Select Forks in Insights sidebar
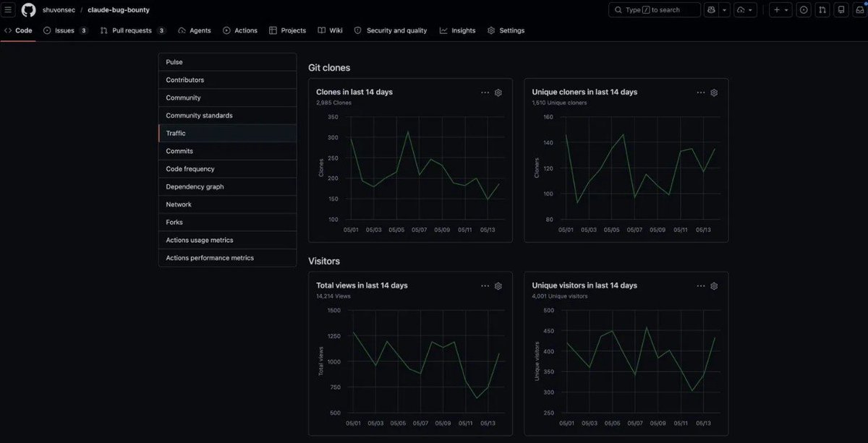Viewport: 868px width, 443px height. (227, 222)
